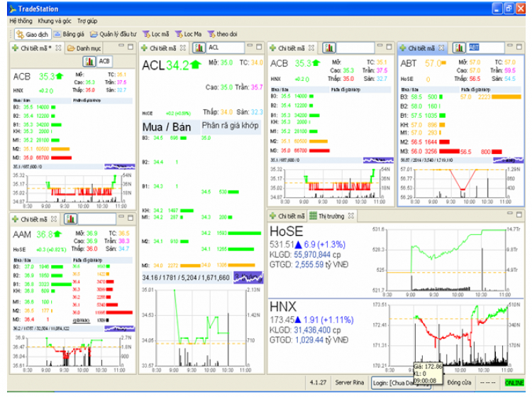Close the Chi tiết mã tab of ABT panel
Image resolution: width=532 pixels, height=397 pixels.
(x=441, y=48)
